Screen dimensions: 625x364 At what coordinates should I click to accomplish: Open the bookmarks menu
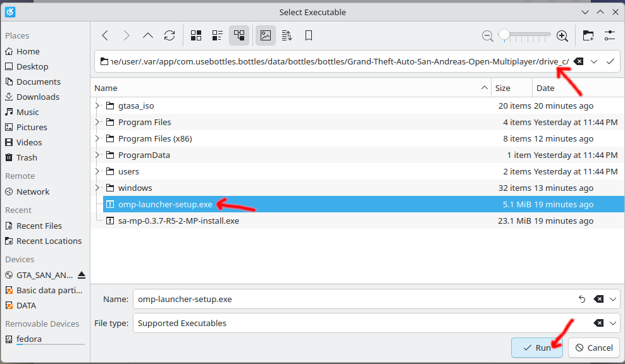[x=309, y=36]
